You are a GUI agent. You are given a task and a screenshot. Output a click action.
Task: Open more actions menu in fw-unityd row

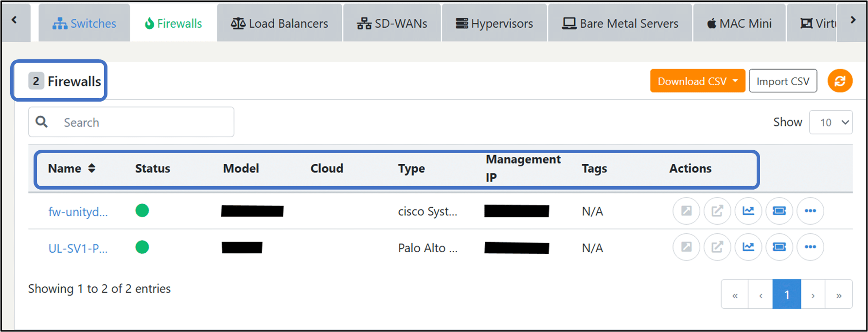pos(811,211)
